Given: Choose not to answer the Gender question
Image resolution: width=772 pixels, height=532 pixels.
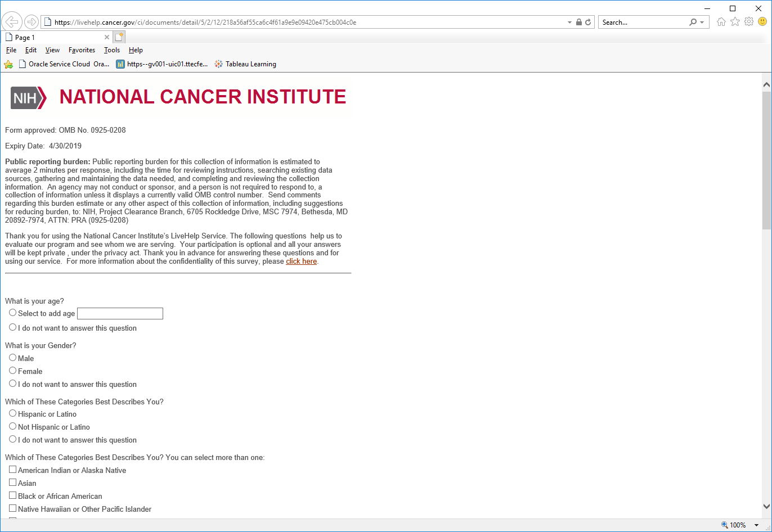Looking at the screenshot, I should click(x=13, y=384).
